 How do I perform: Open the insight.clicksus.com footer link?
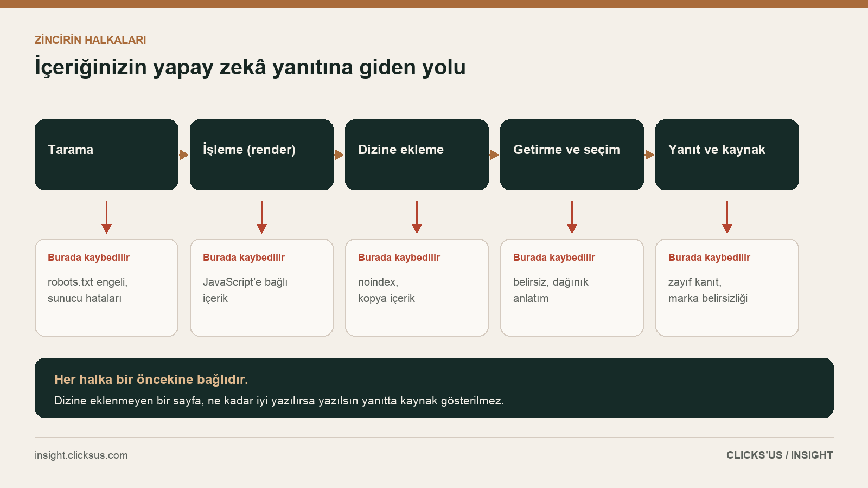tap(81, 455)
